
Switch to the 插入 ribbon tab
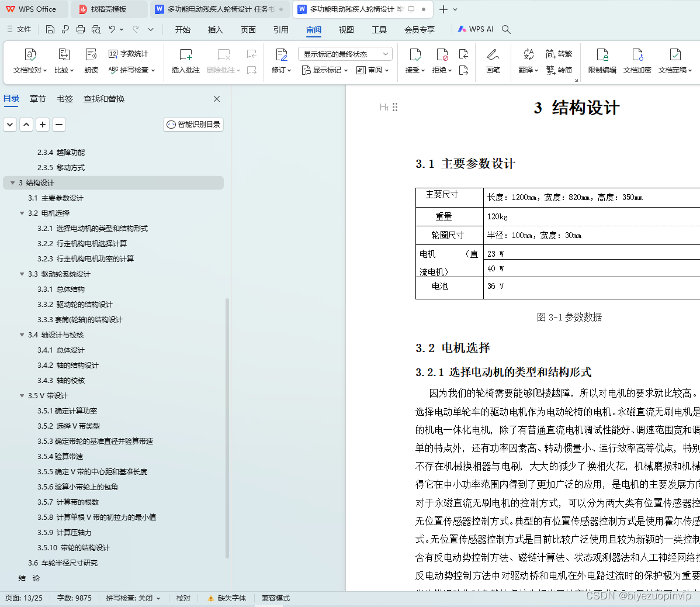coord(215,29)
